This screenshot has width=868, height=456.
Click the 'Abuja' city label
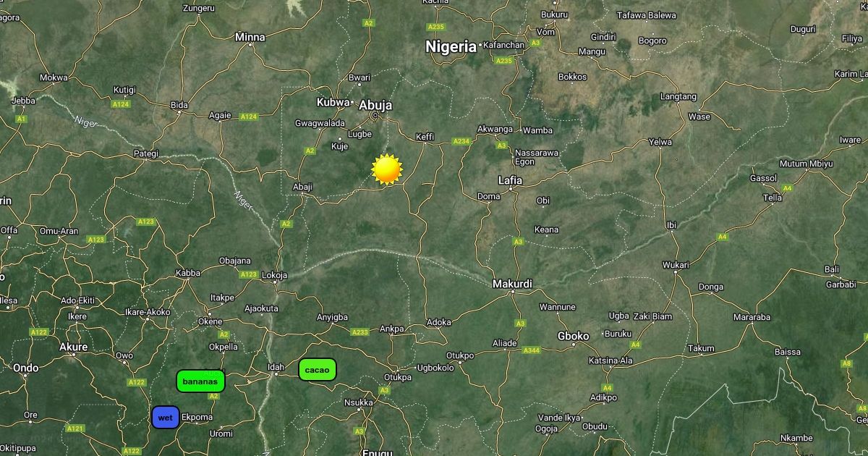click(375, 104)
